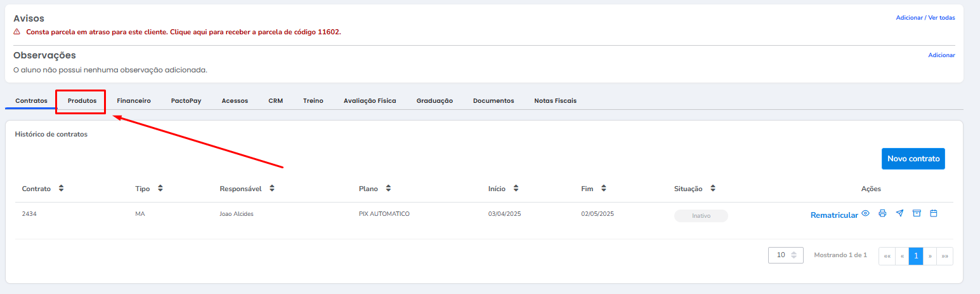Click the eye icon to view contract 2434

pyautogui.click(x=865, y=214)
